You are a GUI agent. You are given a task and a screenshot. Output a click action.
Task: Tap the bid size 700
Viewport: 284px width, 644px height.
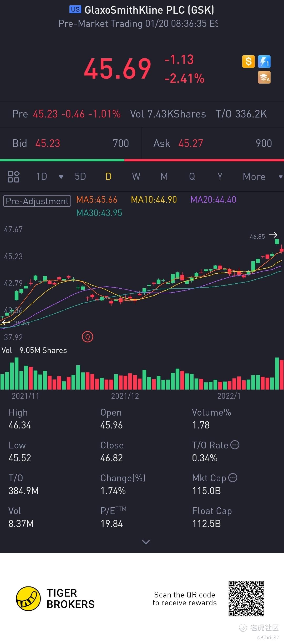[x=121, y=143]
